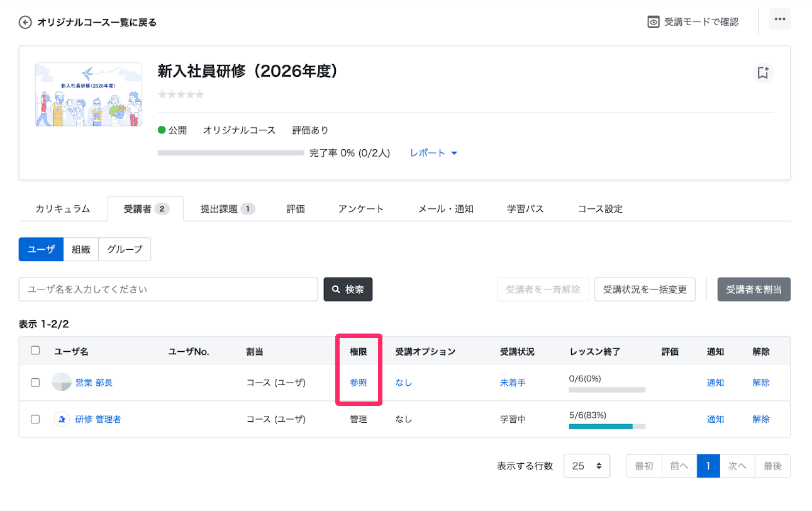Click オリジナルコース一覧に戻る link

(x=97, y=23)
